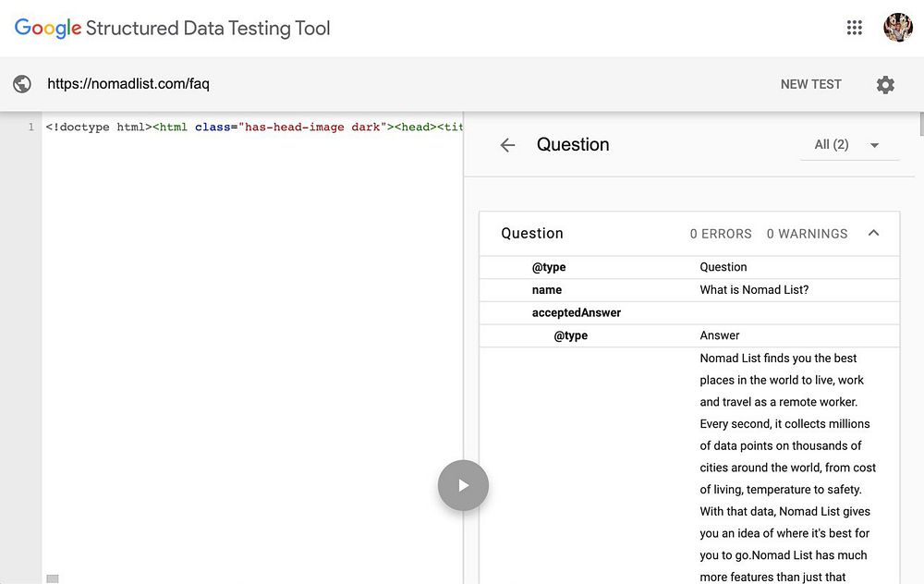
Task: Click the globe icon beside the URL
Action: (x=22, y=84)
